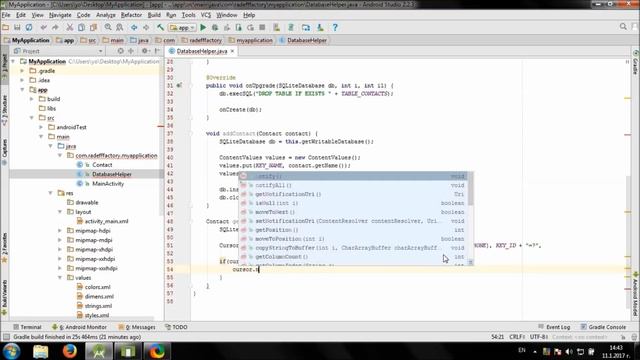Click the Save All toolbar icon
The width and height of the screenshot is (640, 360).
[x=17, y=27]
